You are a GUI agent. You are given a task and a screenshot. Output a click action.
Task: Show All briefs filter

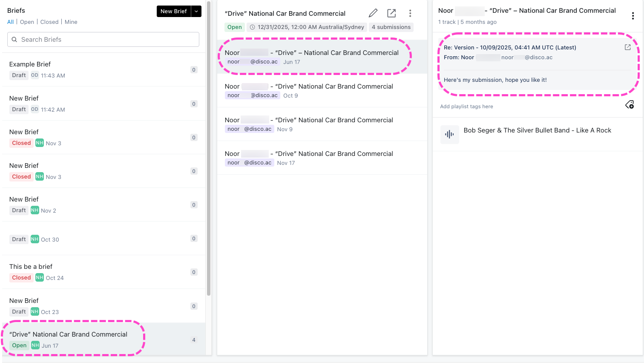pyautogui.click(x=11, y=22)
